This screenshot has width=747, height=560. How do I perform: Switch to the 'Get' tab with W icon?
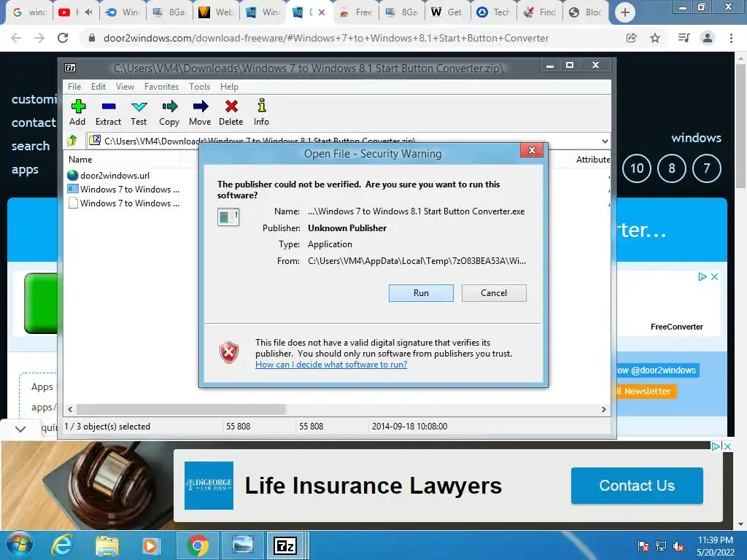click(447, 12)
